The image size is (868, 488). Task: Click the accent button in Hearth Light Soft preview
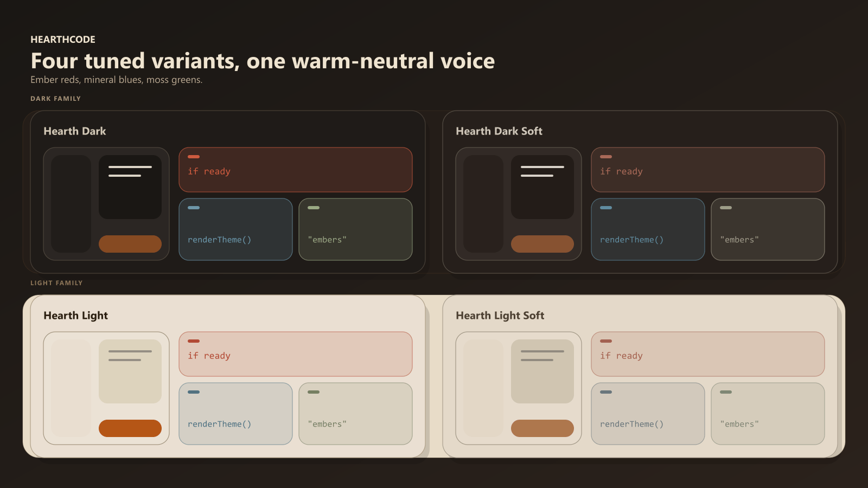pyautogui.click(x=542, y=428)
